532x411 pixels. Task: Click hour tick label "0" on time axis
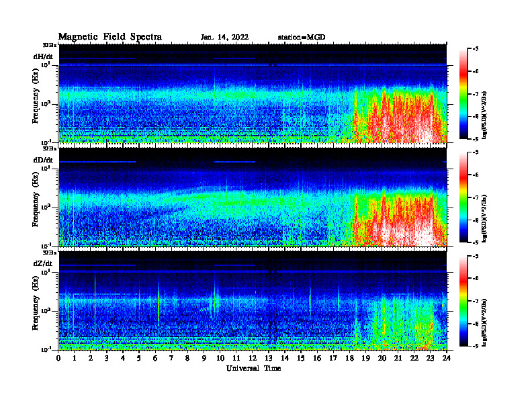58,359
